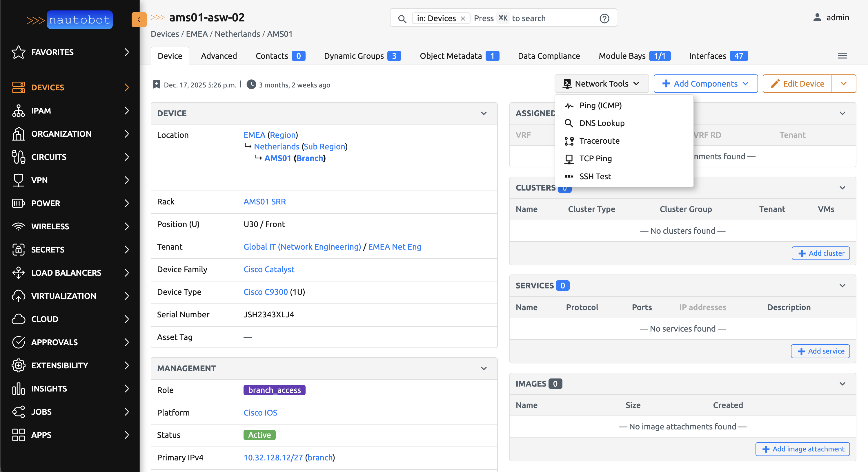Collapse the Management panel

click(484, 368)
